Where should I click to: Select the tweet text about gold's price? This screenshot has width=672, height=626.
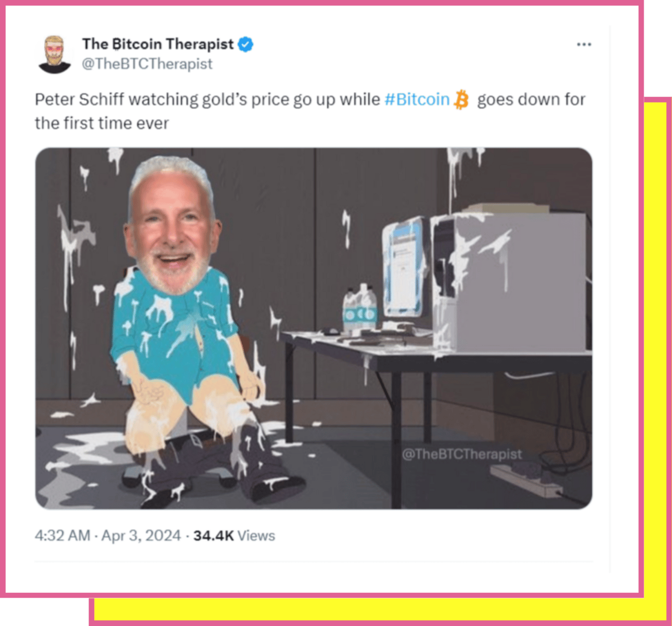click(x=310, y=111)
